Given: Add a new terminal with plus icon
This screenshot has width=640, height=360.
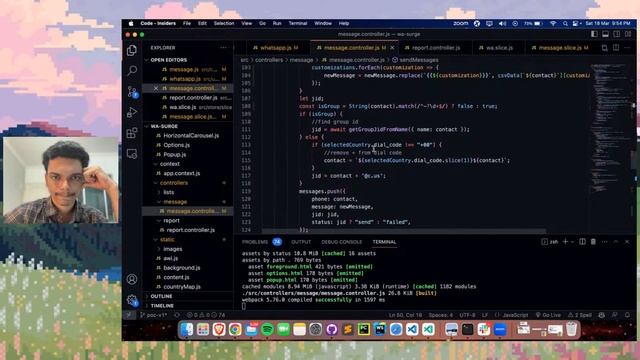Looking at the screenshot, I should pos(565,242).
